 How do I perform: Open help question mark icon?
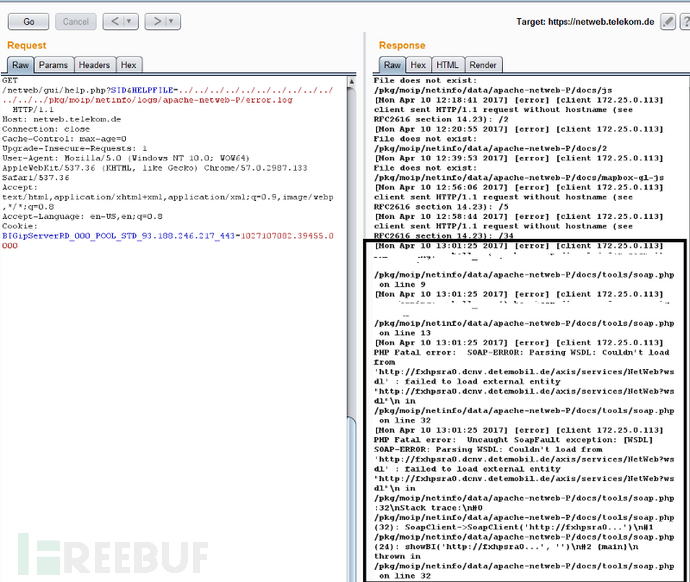(686, 22)
